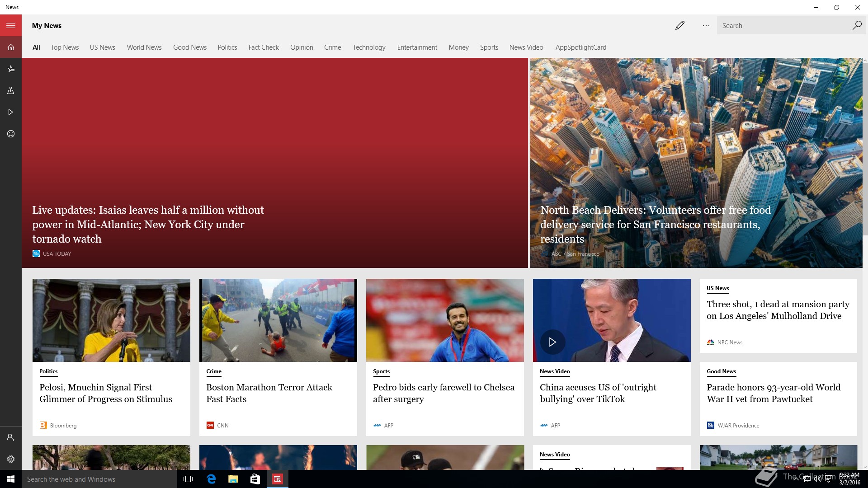Click the Pelosi photo thumbnail

click(111, 320)
